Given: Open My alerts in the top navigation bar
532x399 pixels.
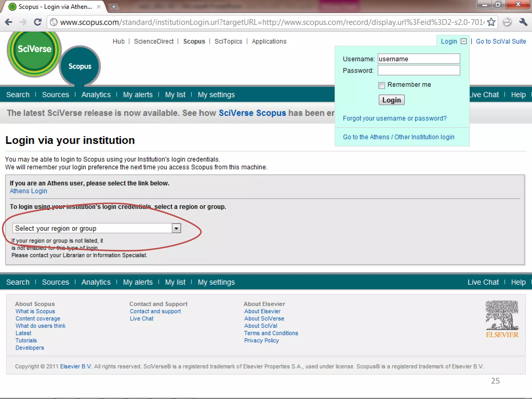Looking at the screenshot, I should point(138,95).
